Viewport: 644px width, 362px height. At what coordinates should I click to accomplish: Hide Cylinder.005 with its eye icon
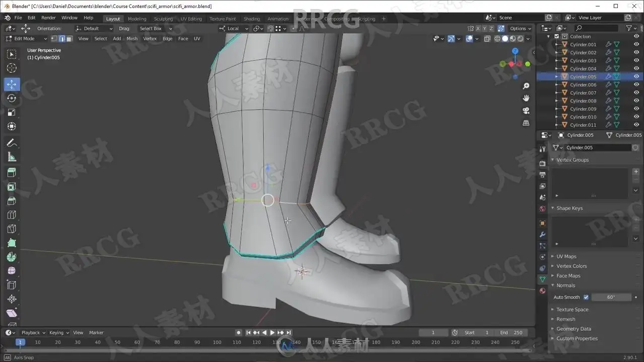click(636, 77)
